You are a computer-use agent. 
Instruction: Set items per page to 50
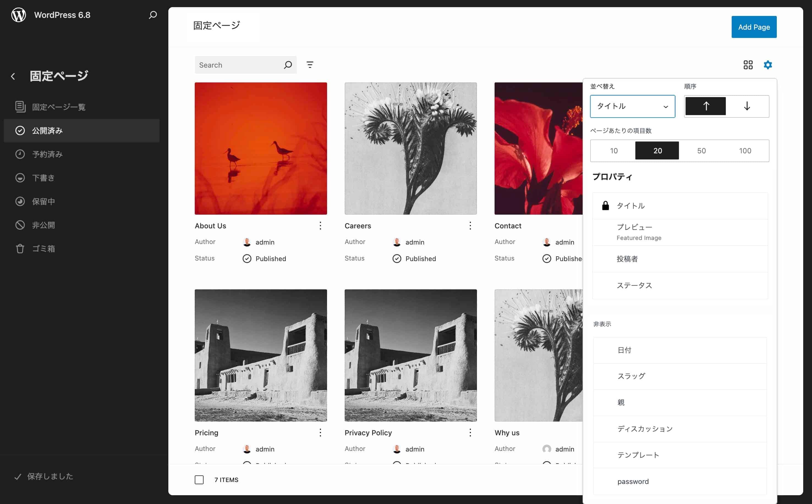[x=702, y=151]
